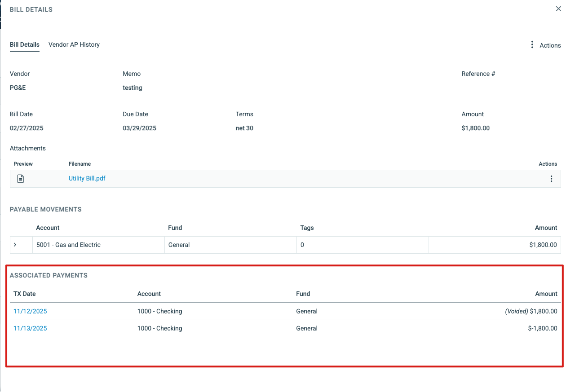Select the Bill Details tab

pyautogui.click(x=25, y=45)
